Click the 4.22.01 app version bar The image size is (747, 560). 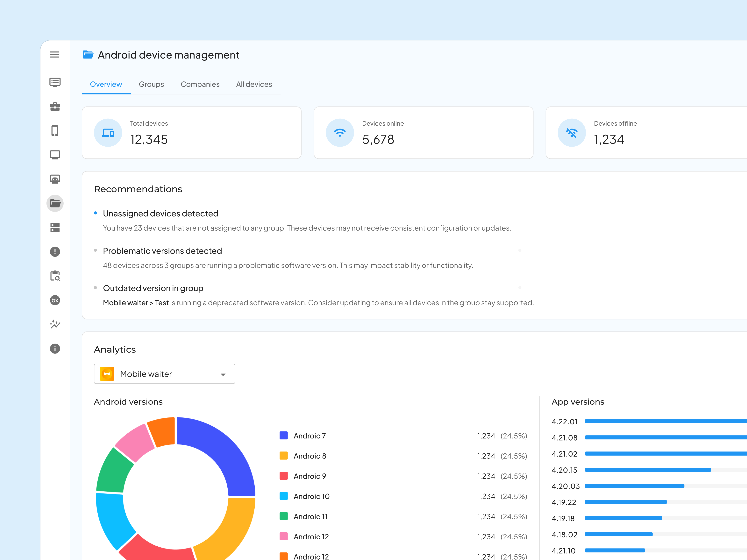tap(666, 421)
